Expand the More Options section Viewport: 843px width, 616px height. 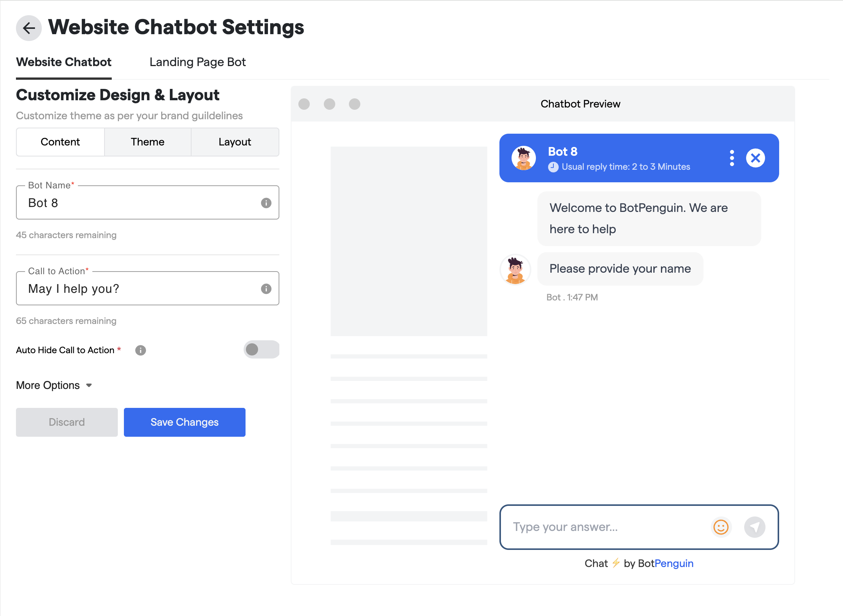54,385
